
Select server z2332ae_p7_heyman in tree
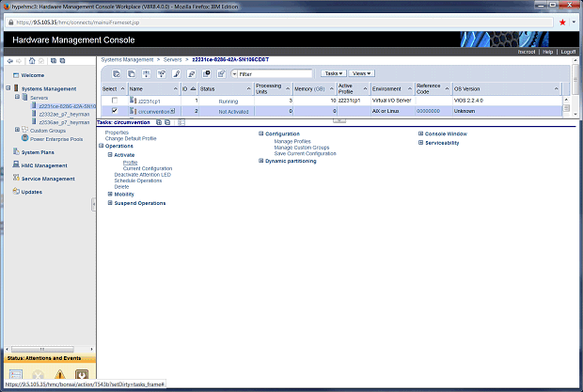click(64, 114)
